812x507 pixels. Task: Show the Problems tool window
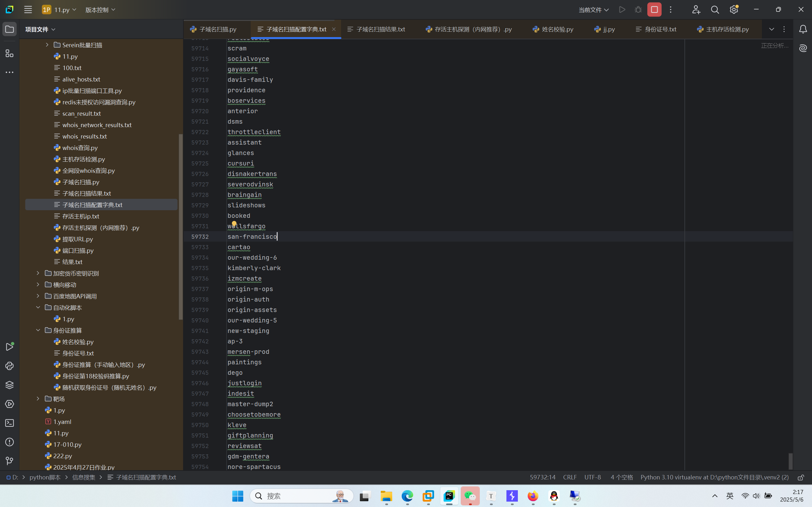(10, 442)
